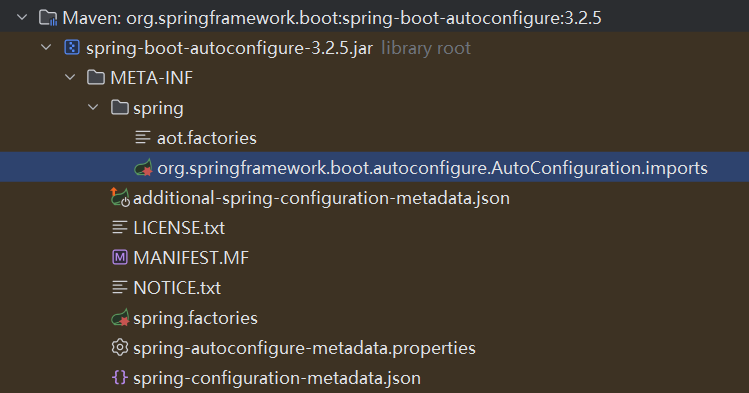Click the META-INF folder icon
This screenshot has width=749, height=393.
(96, 77)
